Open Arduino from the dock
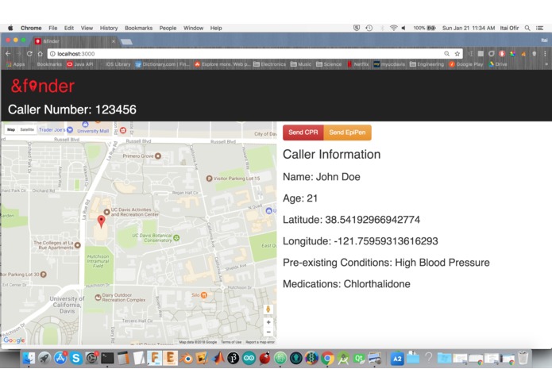Image resolution: width=552 pixels, height=392 pixels. [249, 358]
